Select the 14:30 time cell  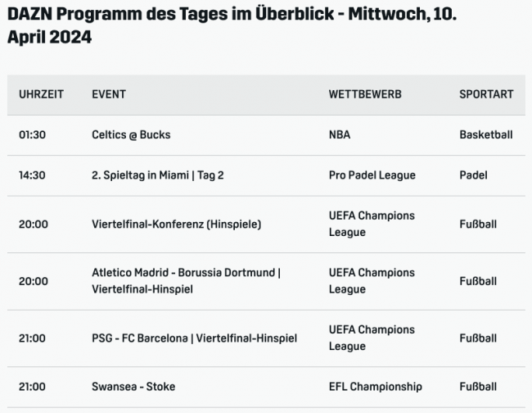tap(33, 175)
